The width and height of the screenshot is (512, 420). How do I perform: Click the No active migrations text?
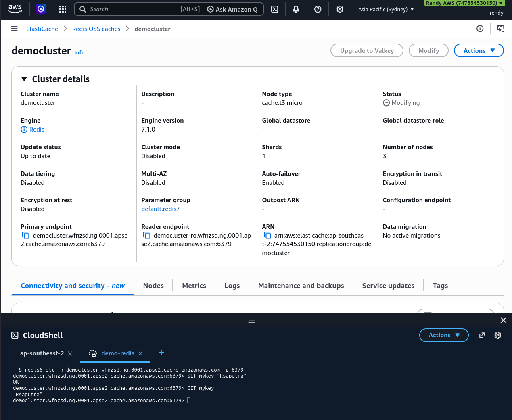tap(412, 236)
